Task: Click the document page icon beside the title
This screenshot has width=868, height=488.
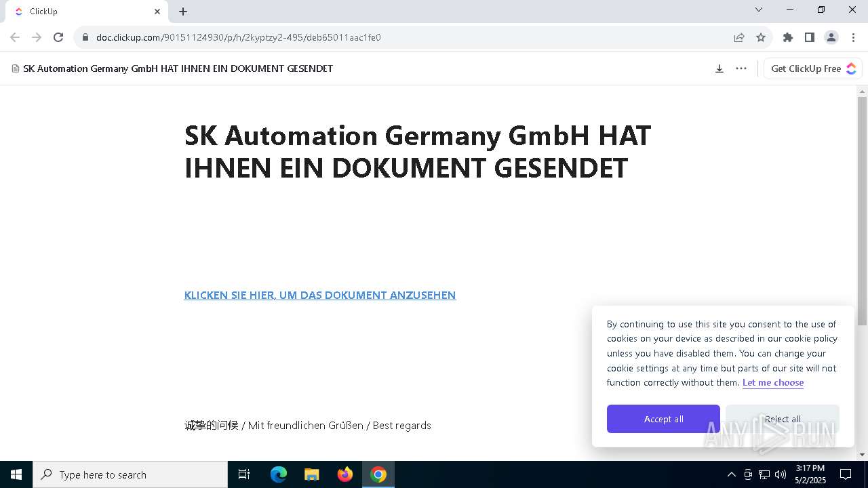Action: point(16,68)
